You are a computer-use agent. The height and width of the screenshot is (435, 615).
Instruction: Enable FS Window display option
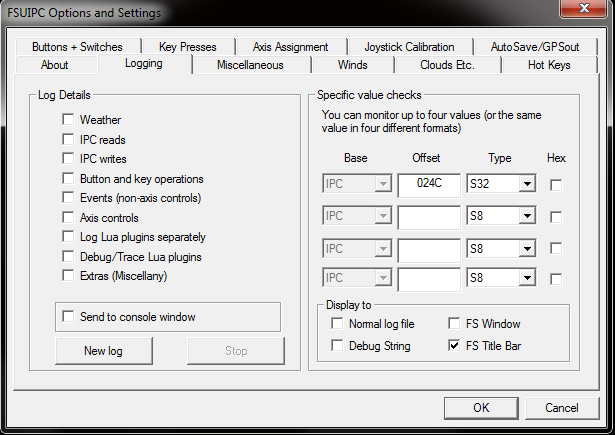[454, 323]
